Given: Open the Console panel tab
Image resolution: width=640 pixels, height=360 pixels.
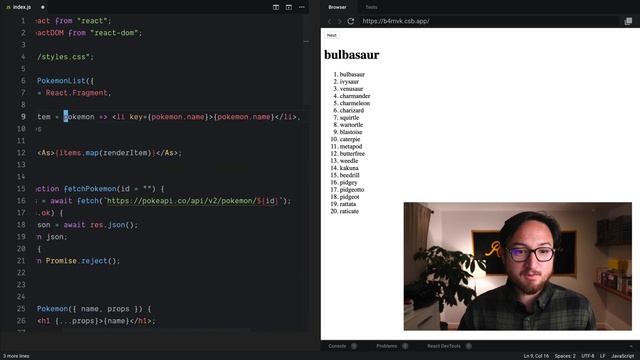Looking at the screenshot, I should click(337, 346).
